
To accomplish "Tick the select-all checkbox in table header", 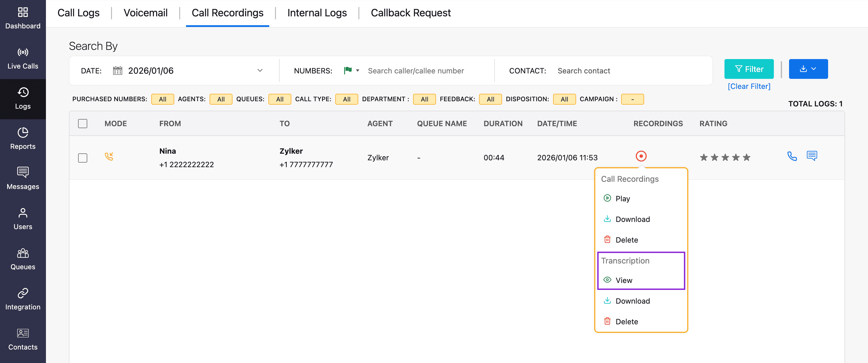I will pyautogui.click(x=83, y=124).
